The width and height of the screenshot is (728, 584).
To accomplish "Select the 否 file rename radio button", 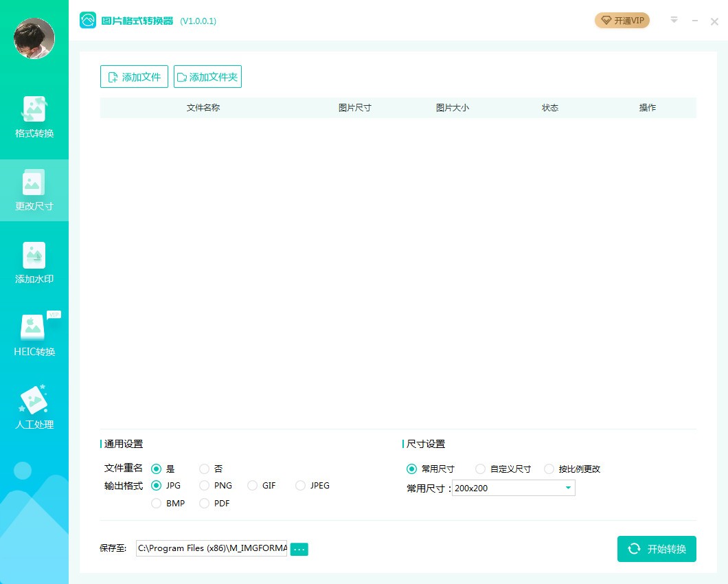I will [205, 469].
